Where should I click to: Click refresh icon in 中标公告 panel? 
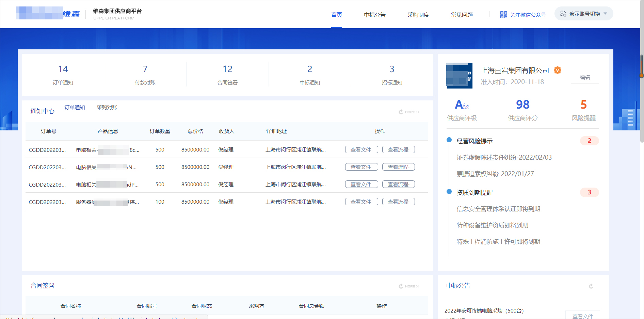click(591, 286)
